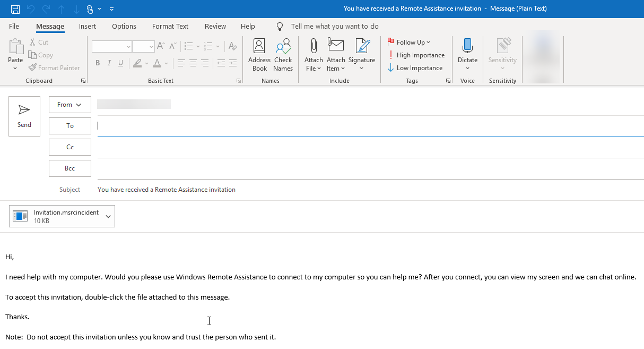
Task: Toggle Low Importance
Action: pyautogui.click(x=415, y=68)
